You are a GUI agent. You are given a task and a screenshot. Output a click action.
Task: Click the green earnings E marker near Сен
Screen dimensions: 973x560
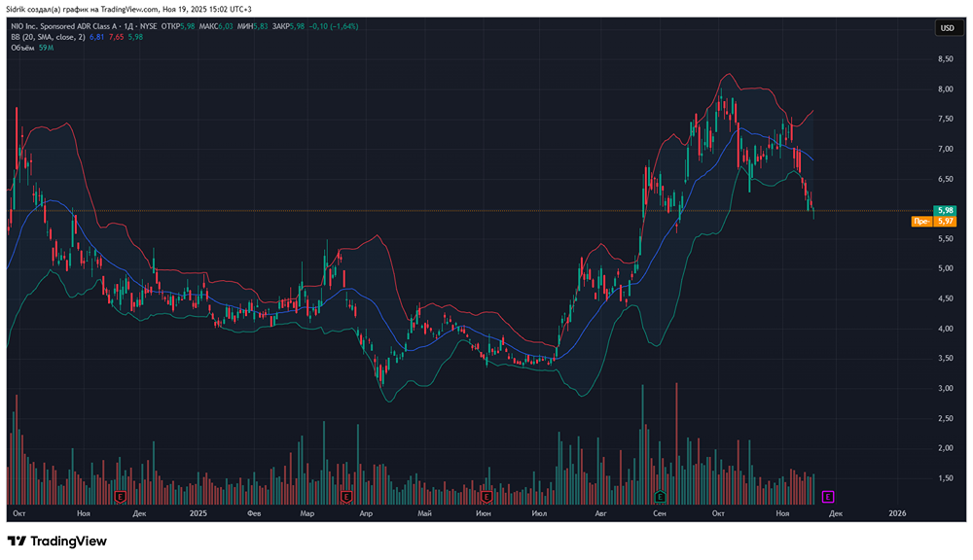660,496
